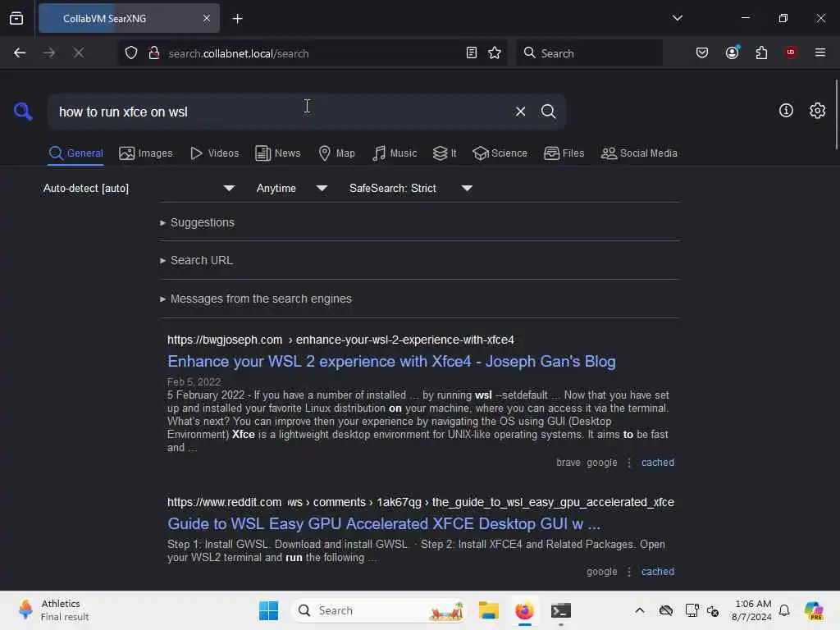Bookmark this page with the star icon
The image size is (840, 630).
pos(495,52)
